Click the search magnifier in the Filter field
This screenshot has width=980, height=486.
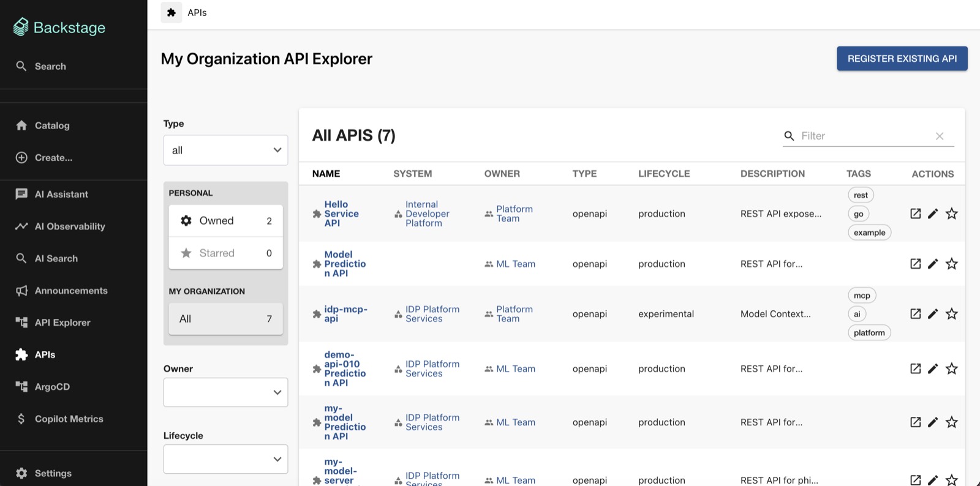(x=790, y=136)
